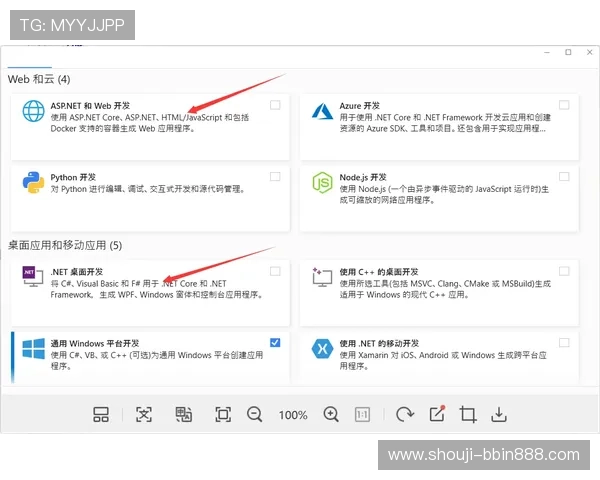This screenshot has height=480, width=600.
Task: Minimize the image viewer window
Action: [547, 52]
